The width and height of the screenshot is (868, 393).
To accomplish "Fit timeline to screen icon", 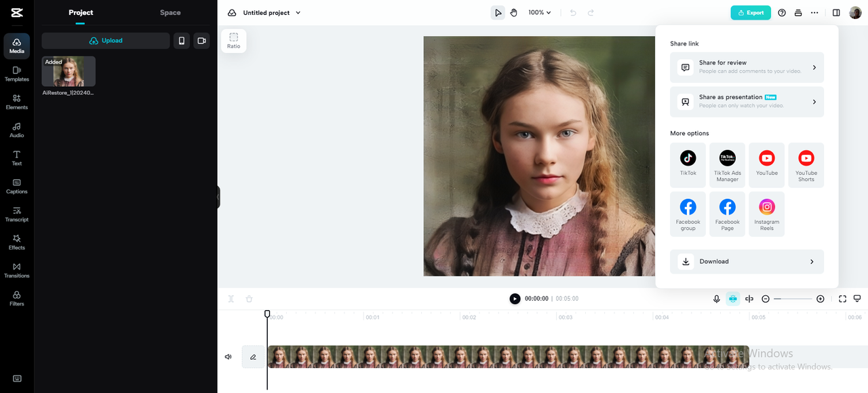I will pyautogui.click(x=842, y=299).
